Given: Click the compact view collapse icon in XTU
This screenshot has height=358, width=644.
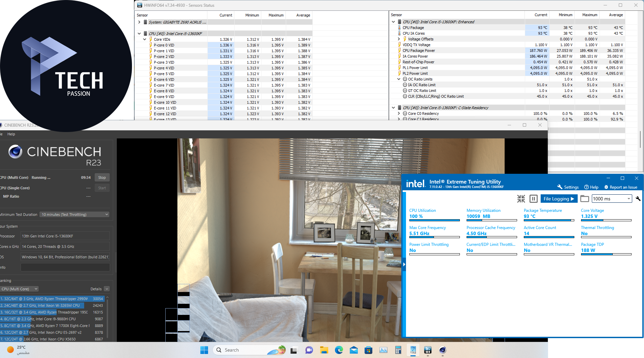Looking at the screenshot, I should (x=521, y=199).
